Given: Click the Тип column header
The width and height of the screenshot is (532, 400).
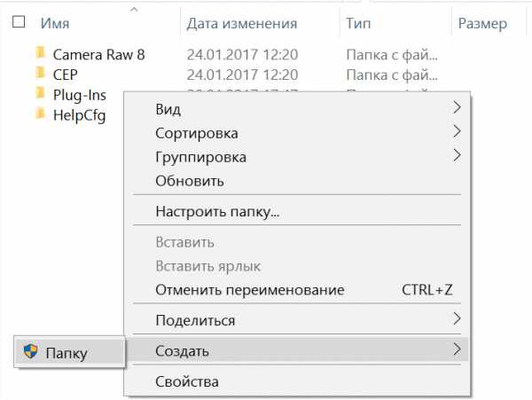Looking at the screenshot, I should tap(358, 23).
